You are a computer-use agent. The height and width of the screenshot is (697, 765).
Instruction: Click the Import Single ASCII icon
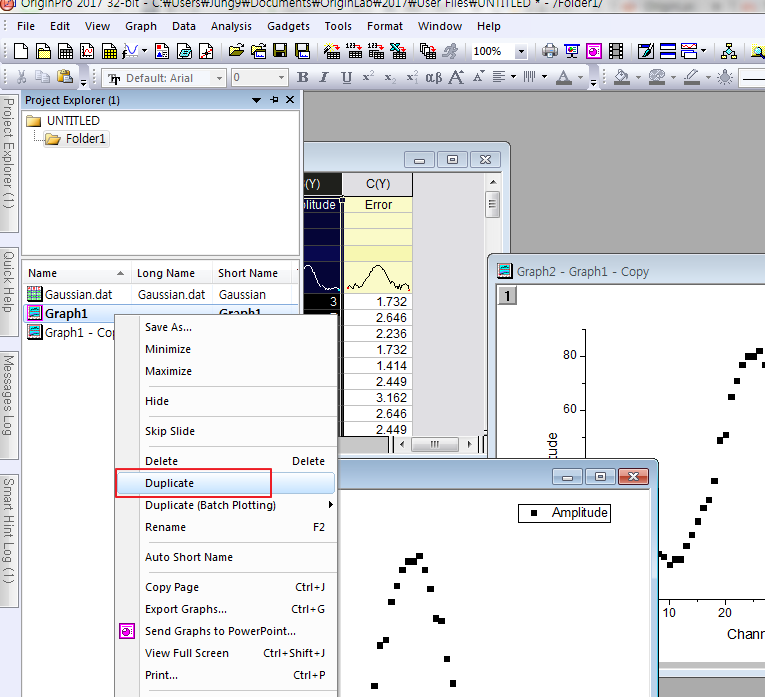tap(354, 51)
